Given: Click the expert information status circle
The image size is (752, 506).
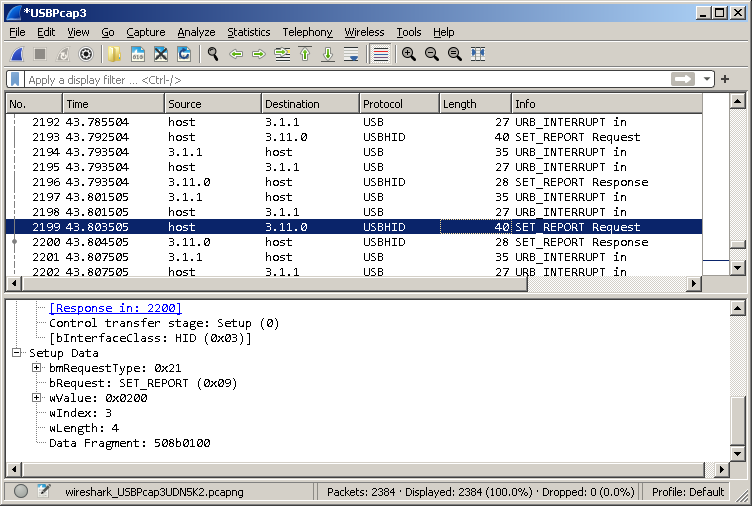Looking at the screenshot, I should [x=21, y=491].
